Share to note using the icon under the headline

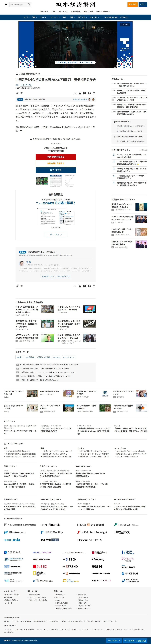click(x=80, y=93)
